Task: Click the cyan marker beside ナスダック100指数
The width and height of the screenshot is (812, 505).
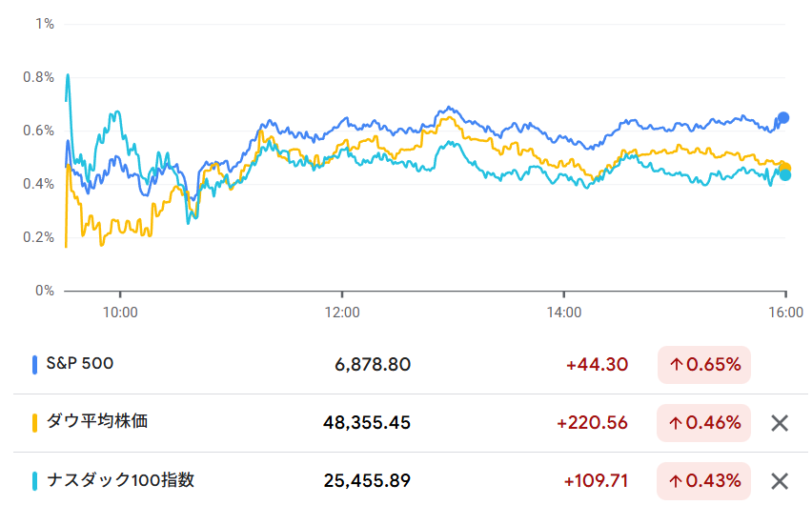Action: coord(35,481)
